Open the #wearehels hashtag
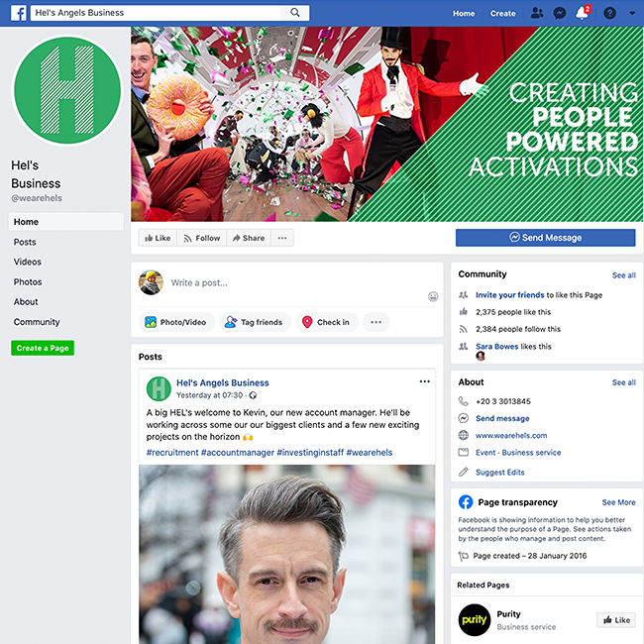644x644 pixels. (370, 453)
